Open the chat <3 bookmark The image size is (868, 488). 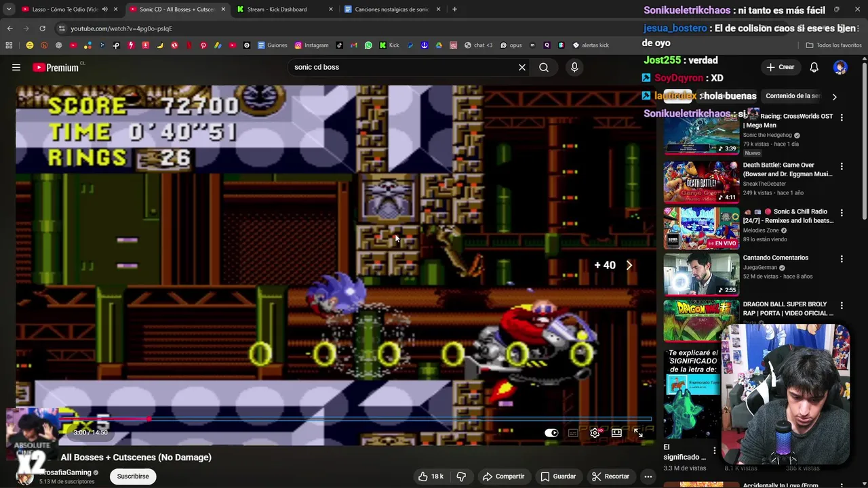pos(478,45)
